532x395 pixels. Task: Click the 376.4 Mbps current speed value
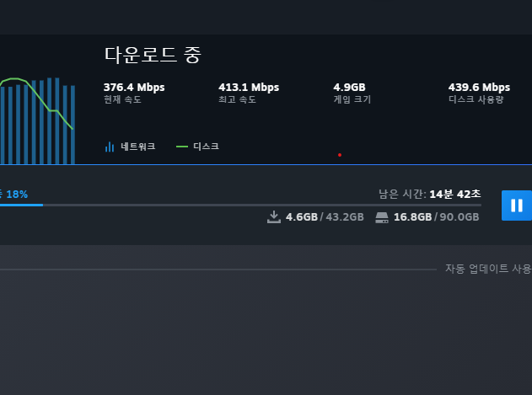point(134,87)
